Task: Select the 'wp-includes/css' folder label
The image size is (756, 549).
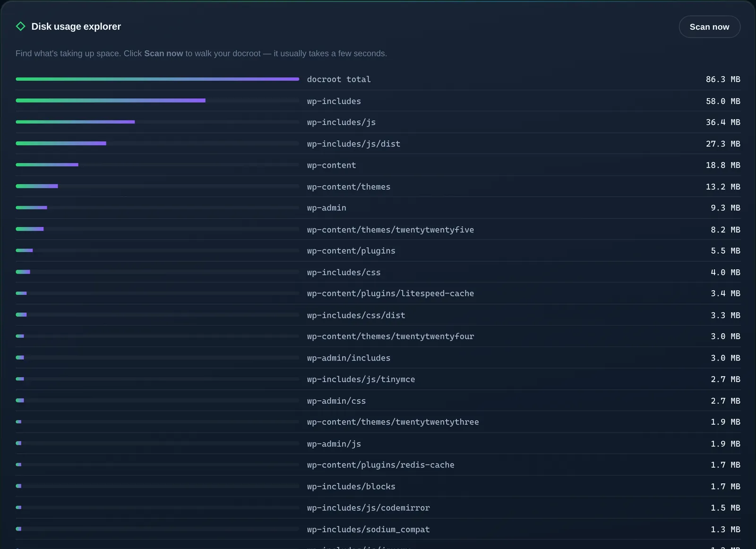Action: click(x=344, y=273)
